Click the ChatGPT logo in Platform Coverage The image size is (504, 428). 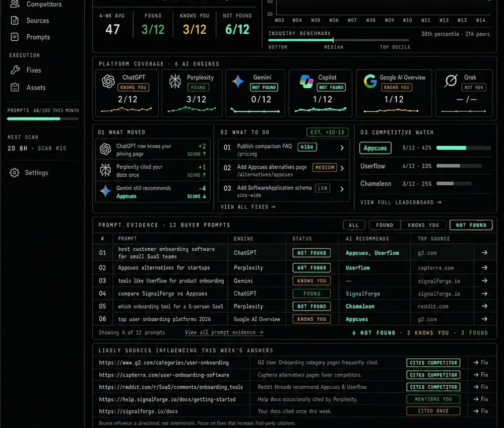click(x=108, y=81)
